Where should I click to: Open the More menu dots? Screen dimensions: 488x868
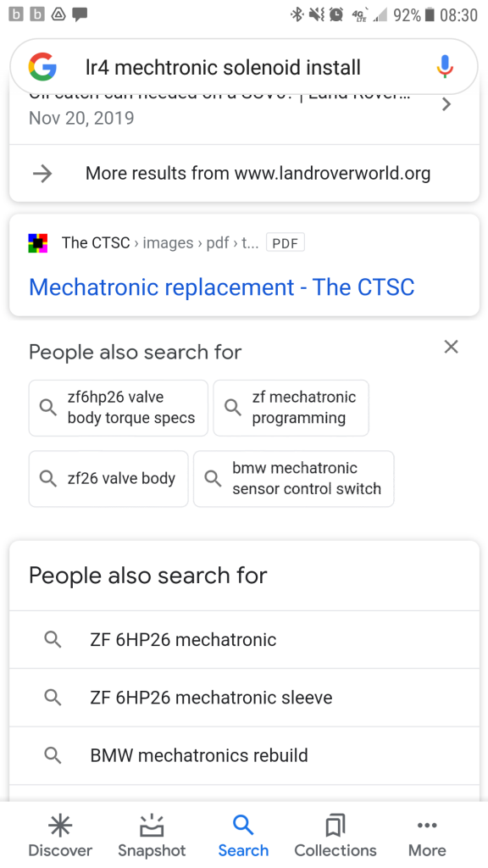coord(427,826)
